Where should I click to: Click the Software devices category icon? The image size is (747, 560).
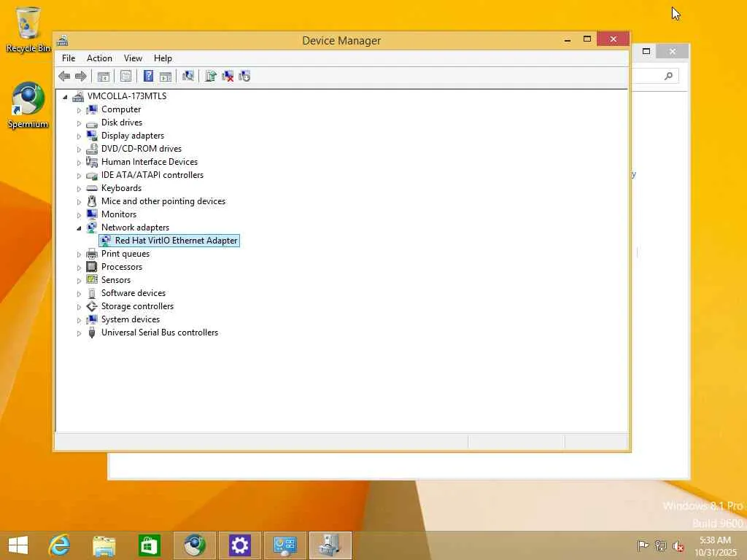click(x=92, y=293)
